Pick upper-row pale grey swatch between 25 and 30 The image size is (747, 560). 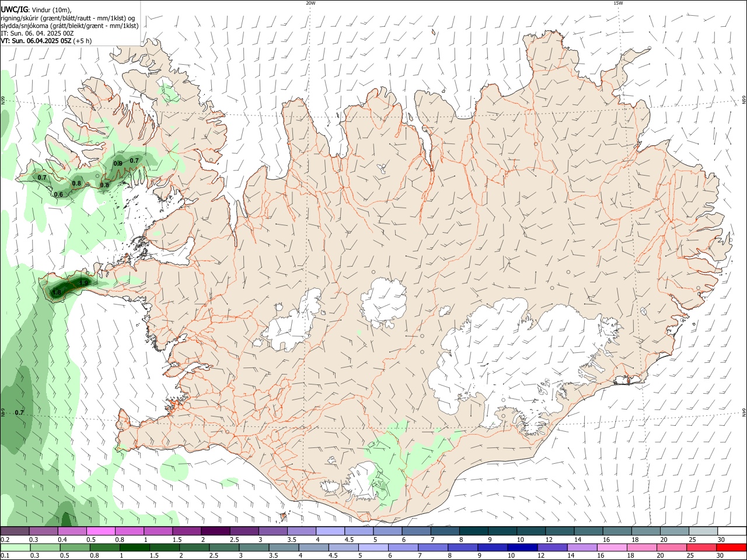[x=703, y=531]
